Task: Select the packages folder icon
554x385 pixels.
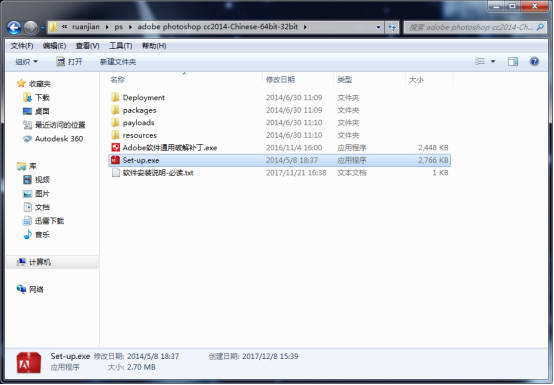Action: click(115, 110)
